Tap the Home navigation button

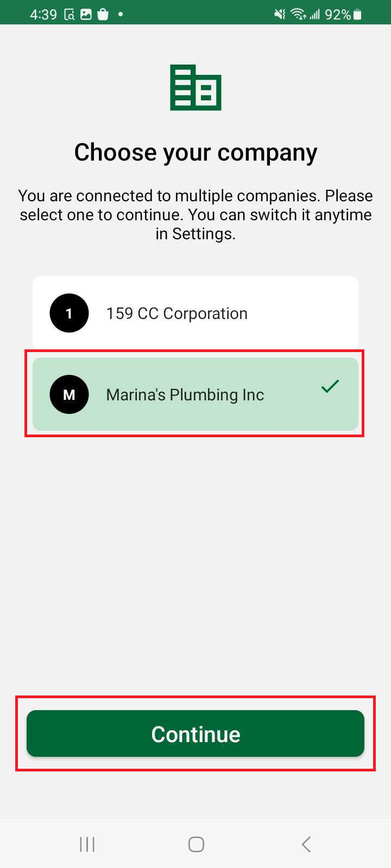[x=196, y=844]
